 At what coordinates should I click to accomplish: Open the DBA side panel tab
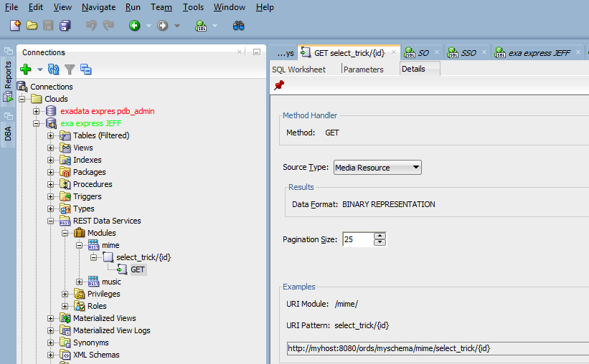(8, 133)
